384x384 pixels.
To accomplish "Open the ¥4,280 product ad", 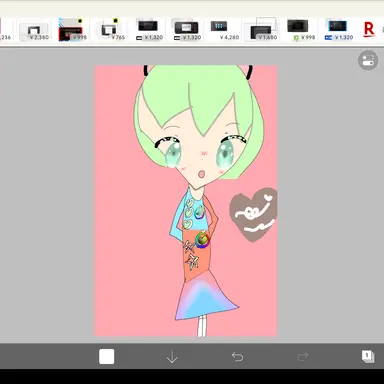I will 224,30.
